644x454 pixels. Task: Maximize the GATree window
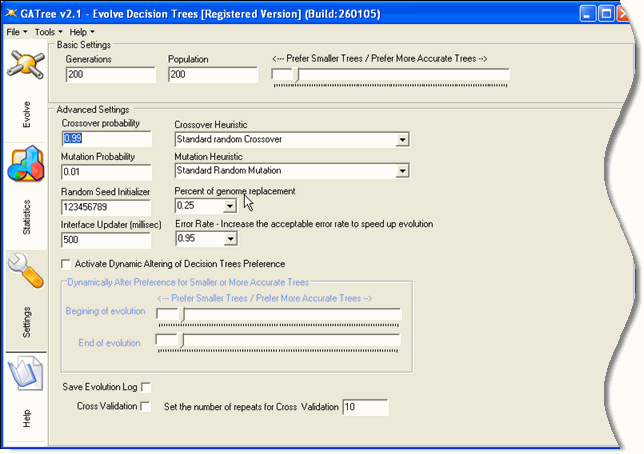click(606, 14)
